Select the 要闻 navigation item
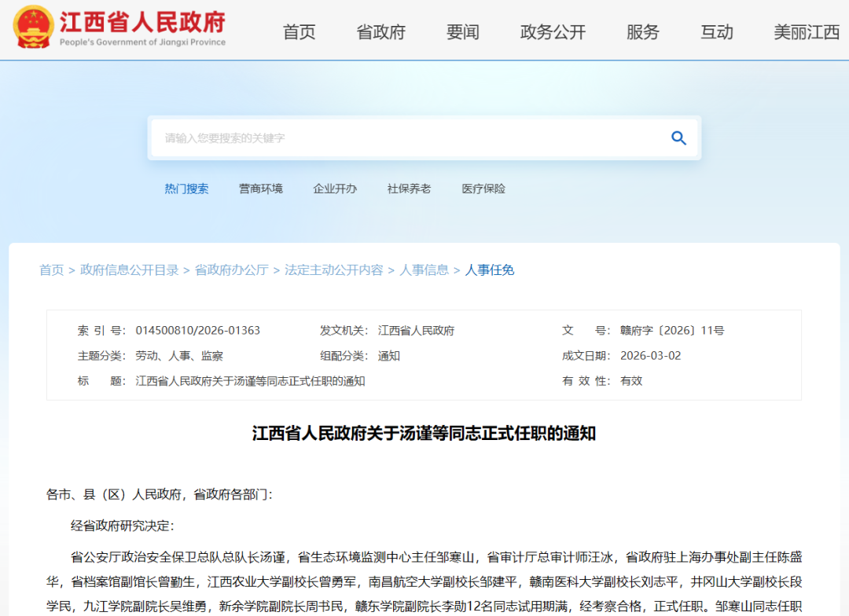 tap(462, 33)
